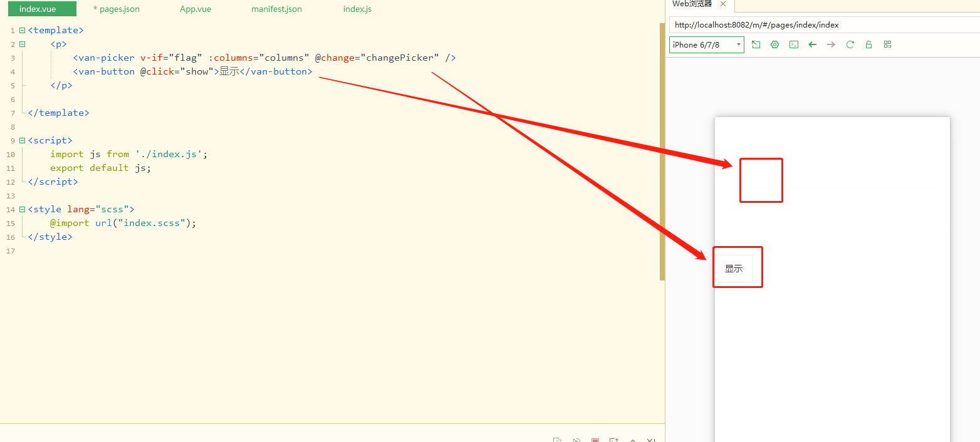Viewport: 980px width, 442px height.
Task: Click the closing </template> tag
Action: click(59, 113)
